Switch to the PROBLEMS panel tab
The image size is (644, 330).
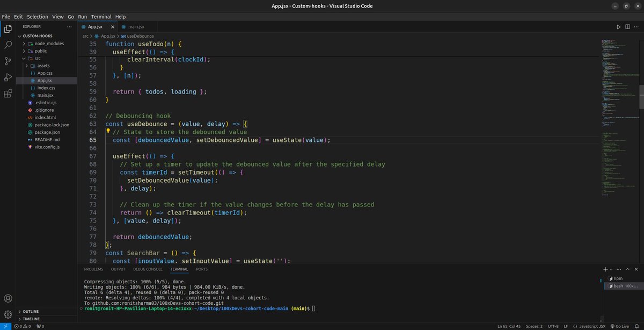point(93,269)
